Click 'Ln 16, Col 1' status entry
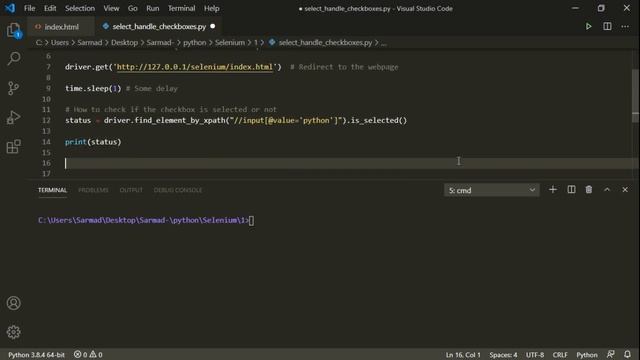Viewport: 640px width, 360px height. click(463, 355)
